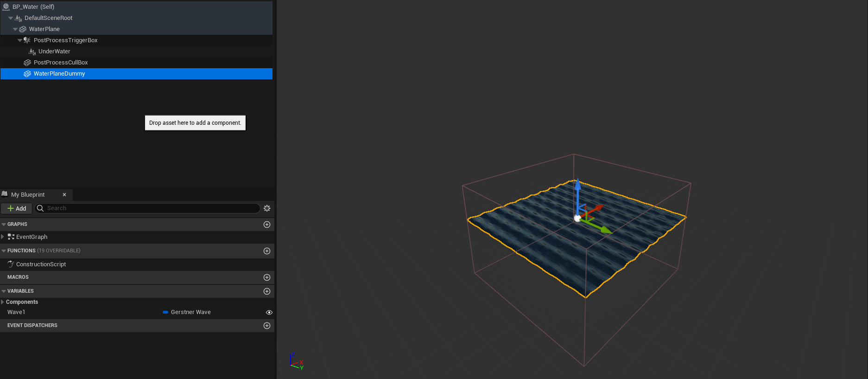Open the ConstructionScript function
The image size is (868, 379).
click(41, 264)
